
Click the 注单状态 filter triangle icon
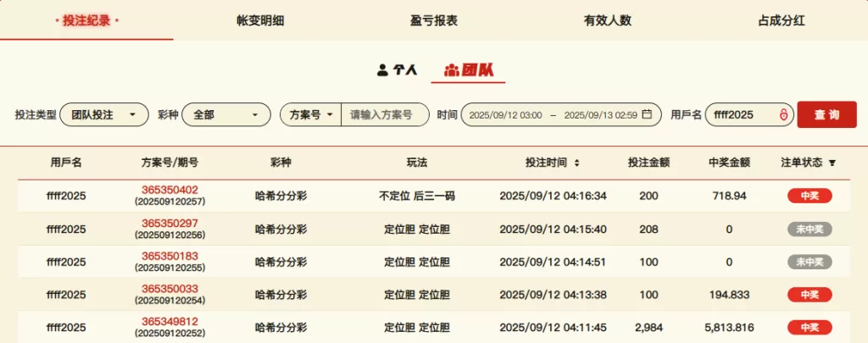tap(832, 163)
